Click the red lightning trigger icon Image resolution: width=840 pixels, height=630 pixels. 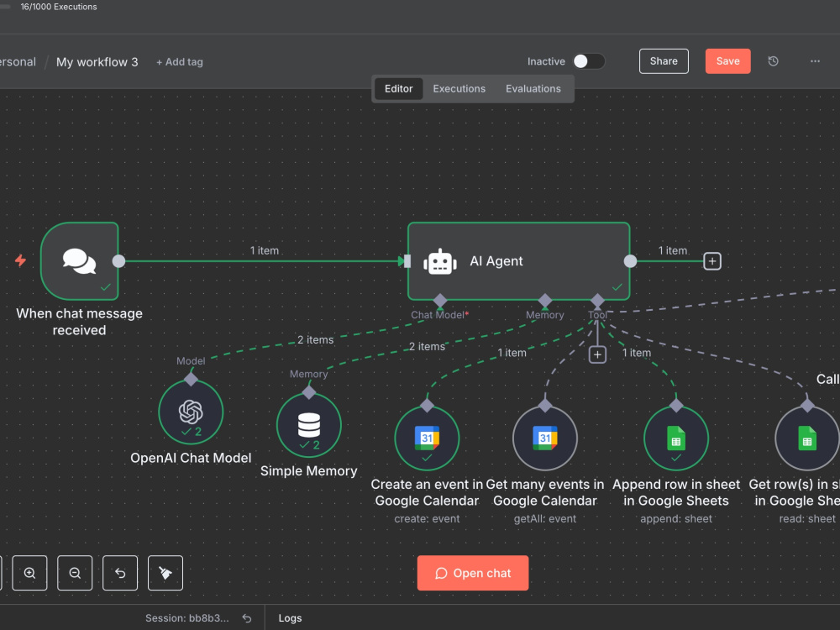(x=20, y=260)
